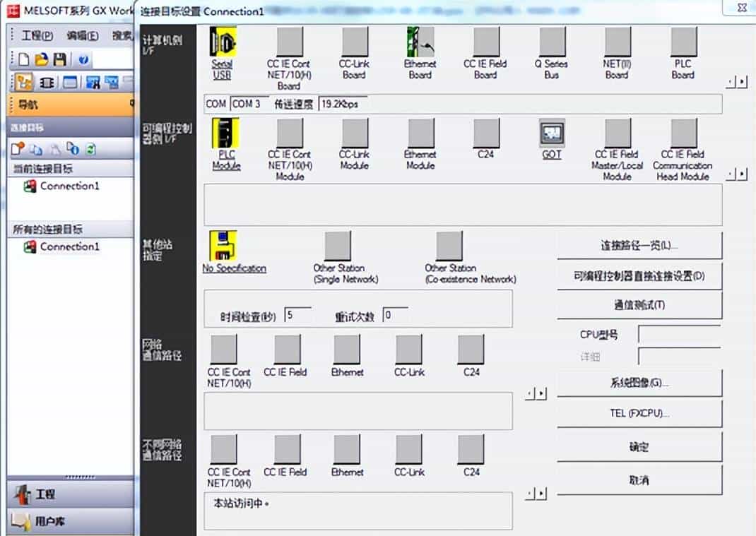This screenshot has height=536, width=756.
Task: Click the No Specification station icon
Action: coord(225,247)
